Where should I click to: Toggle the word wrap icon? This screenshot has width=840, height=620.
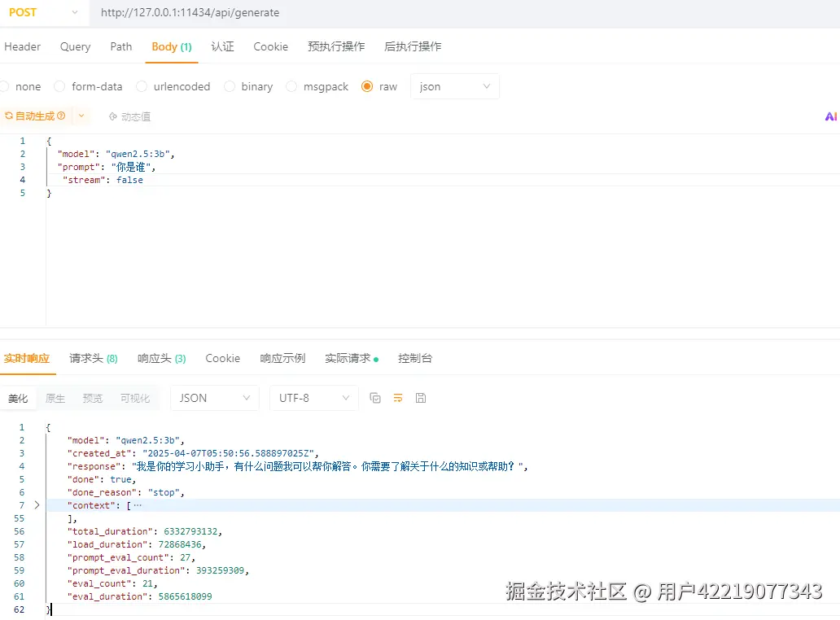coord(398,398)
